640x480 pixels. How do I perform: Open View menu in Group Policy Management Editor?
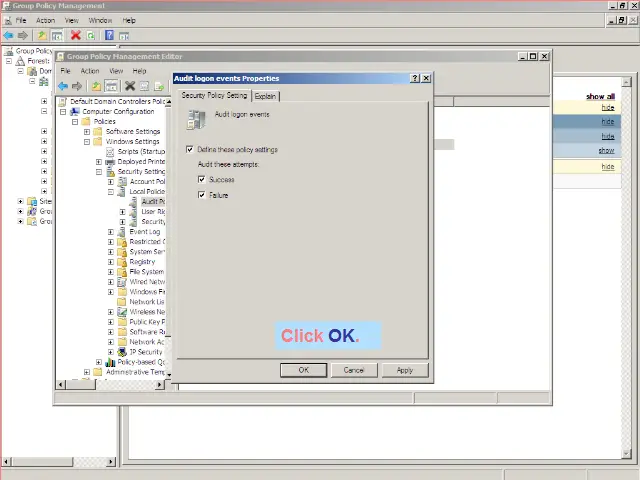click(x=116, y=71)
